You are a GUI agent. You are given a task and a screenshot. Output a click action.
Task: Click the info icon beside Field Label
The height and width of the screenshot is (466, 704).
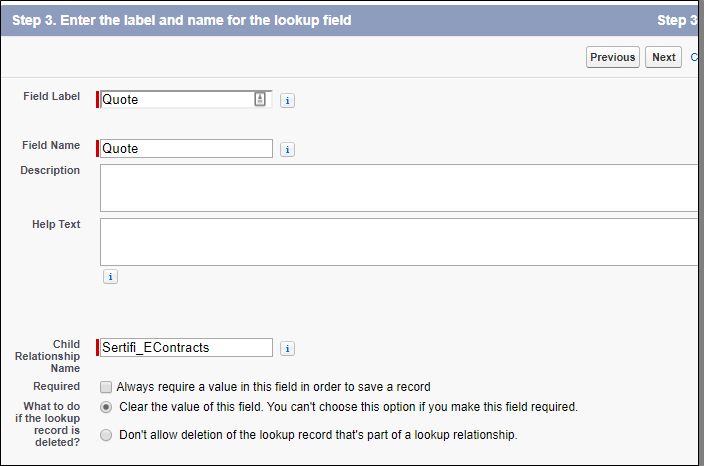tap(287, 101)
